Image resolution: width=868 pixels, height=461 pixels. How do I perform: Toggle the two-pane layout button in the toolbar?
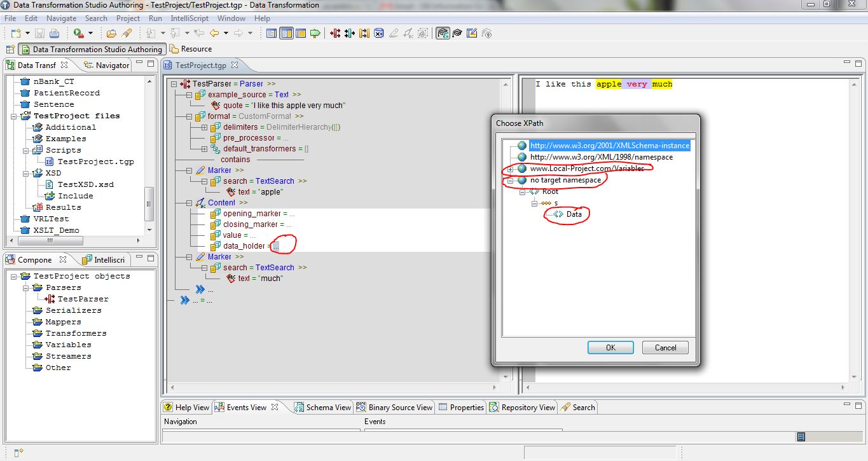point(286,33)
